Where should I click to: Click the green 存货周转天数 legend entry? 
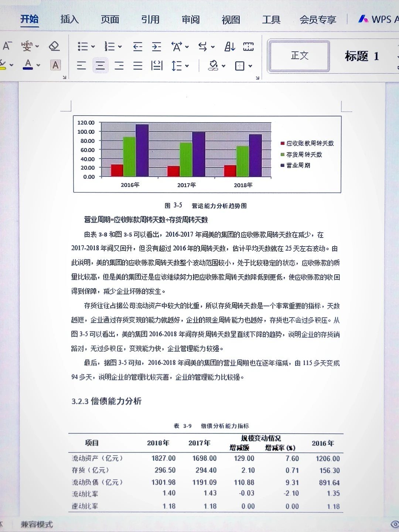301,154
